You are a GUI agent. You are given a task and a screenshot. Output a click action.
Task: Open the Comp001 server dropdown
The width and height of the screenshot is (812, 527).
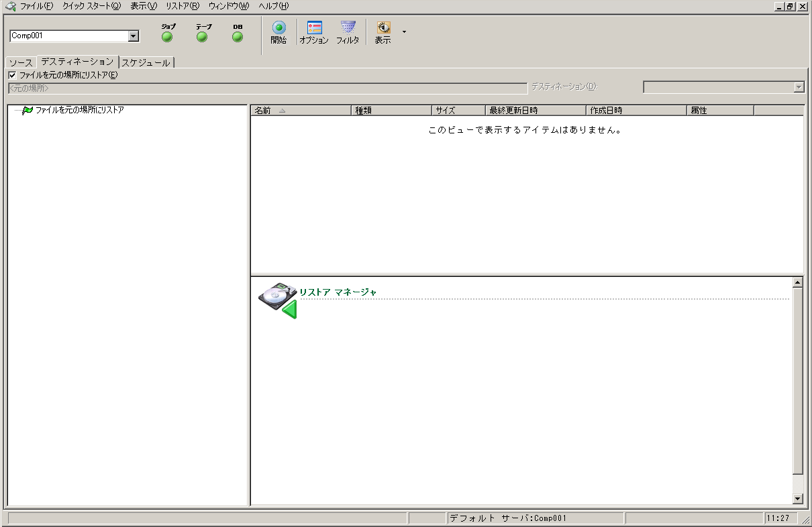click(134, 36)
